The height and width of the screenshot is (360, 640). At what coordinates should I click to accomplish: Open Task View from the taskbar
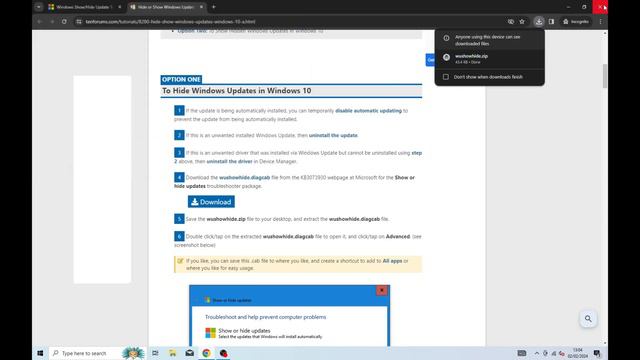[x=155, y=353]
